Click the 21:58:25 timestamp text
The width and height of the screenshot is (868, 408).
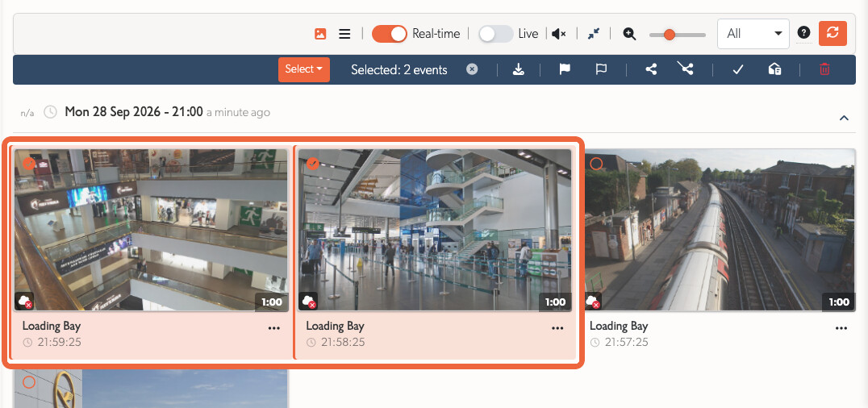tap(343, 342)
